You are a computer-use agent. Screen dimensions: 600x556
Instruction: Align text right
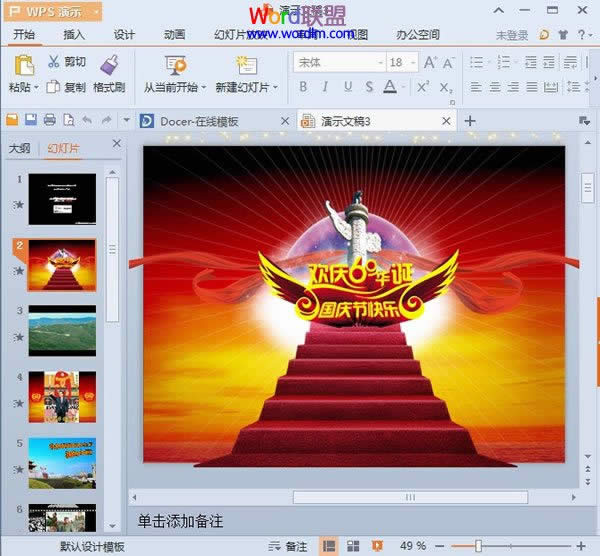tap(513, 87)
